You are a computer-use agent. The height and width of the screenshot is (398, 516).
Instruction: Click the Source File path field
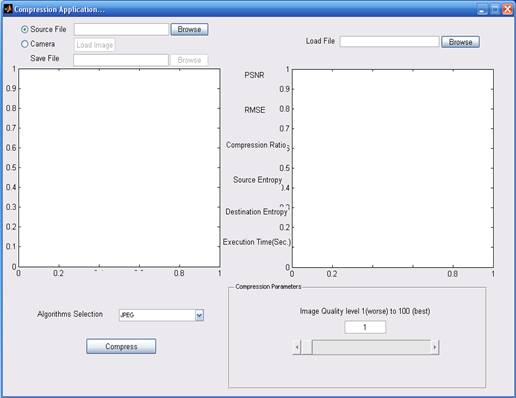coord(121,29)
